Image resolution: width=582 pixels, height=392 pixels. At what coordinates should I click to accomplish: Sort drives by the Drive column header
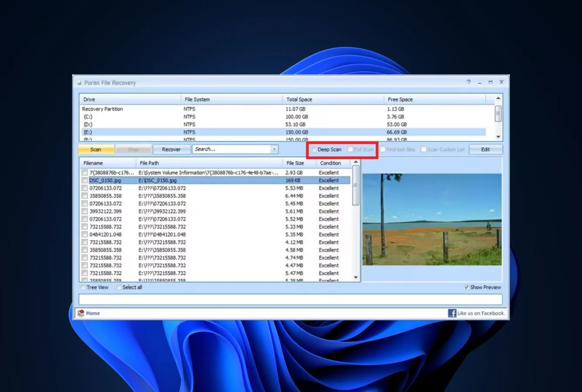tap(130, 99)
